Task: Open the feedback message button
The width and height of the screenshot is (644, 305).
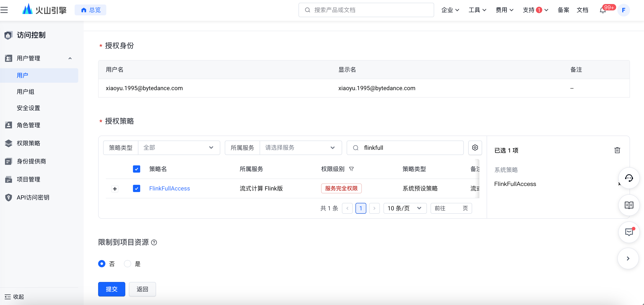Action: coord(629,232)
